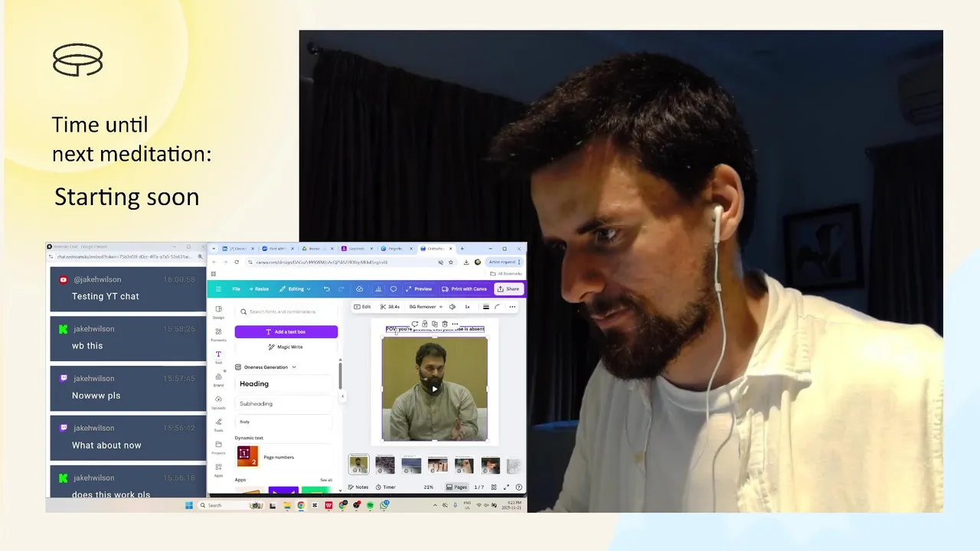Click See all next to Apps
Screen dimensions: 980x551
[x=326, y=480]
